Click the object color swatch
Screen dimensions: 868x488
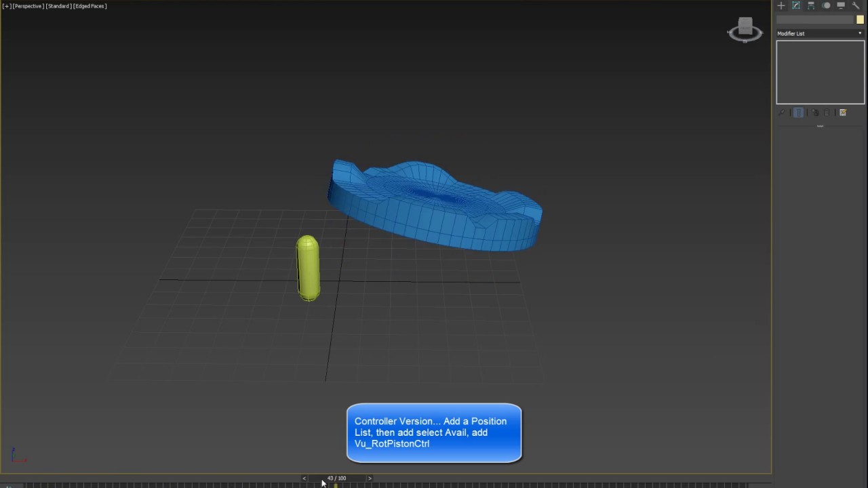[860, 20]
